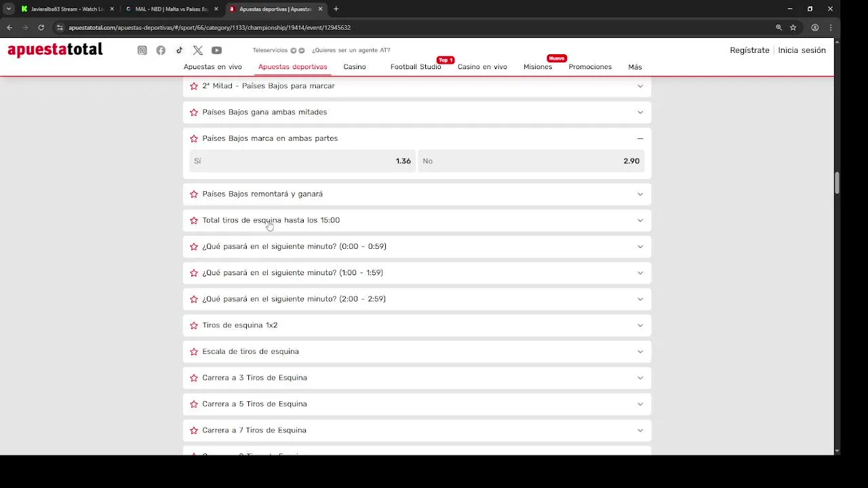This screenshot has width=868, height=488.
Task: Open the Promociones menu item
Action: pyautogui.click(x=590, y=67)
